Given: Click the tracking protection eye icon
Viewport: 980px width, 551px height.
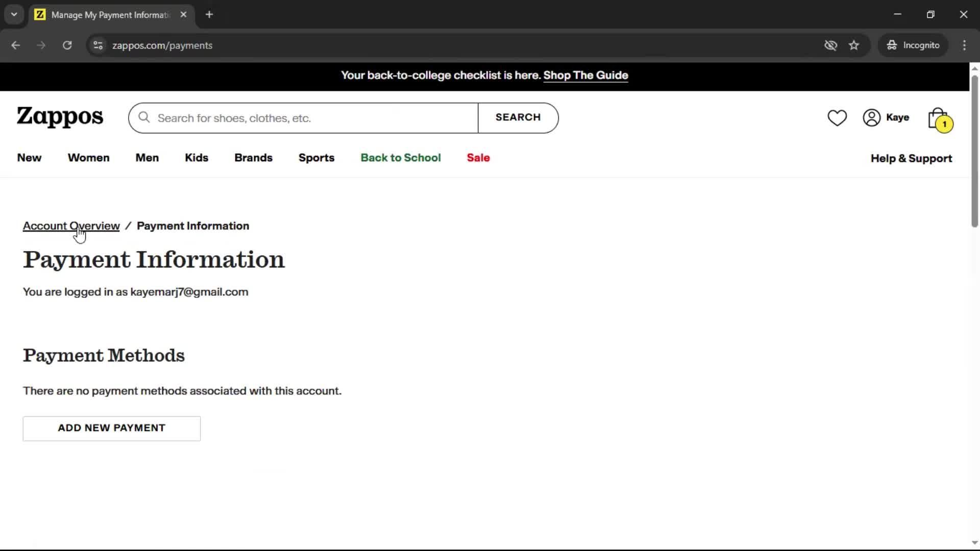Looking at the screenshot, I should tap(830, 45).
